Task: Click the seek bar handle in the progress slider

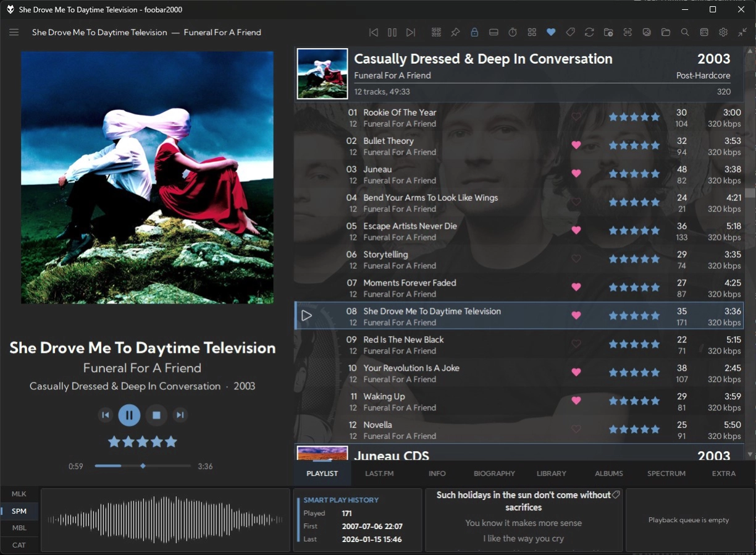Action: [143, 466]
